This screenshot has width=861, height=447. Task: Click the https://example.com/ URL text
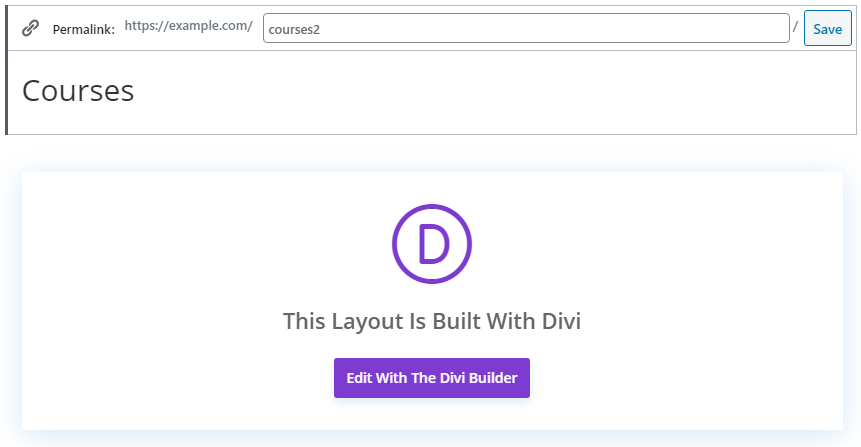(188, 26)
